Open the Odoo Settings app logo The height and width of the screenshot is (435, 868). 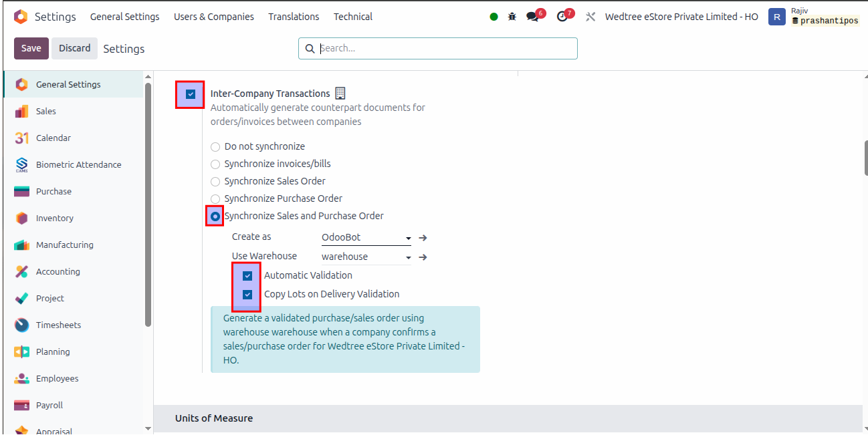pos(21,17)
